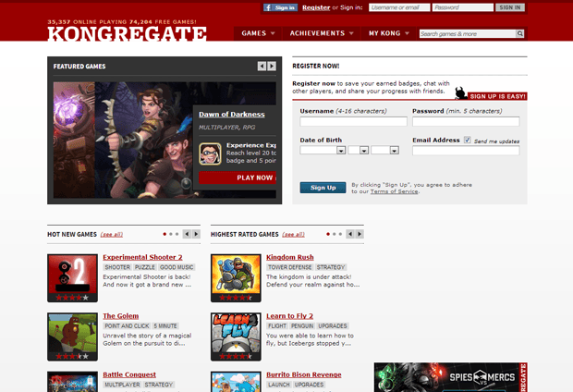Click see all for Highest Rated Games
This screenshot has width=573, height=392.
tap(293, 235)
